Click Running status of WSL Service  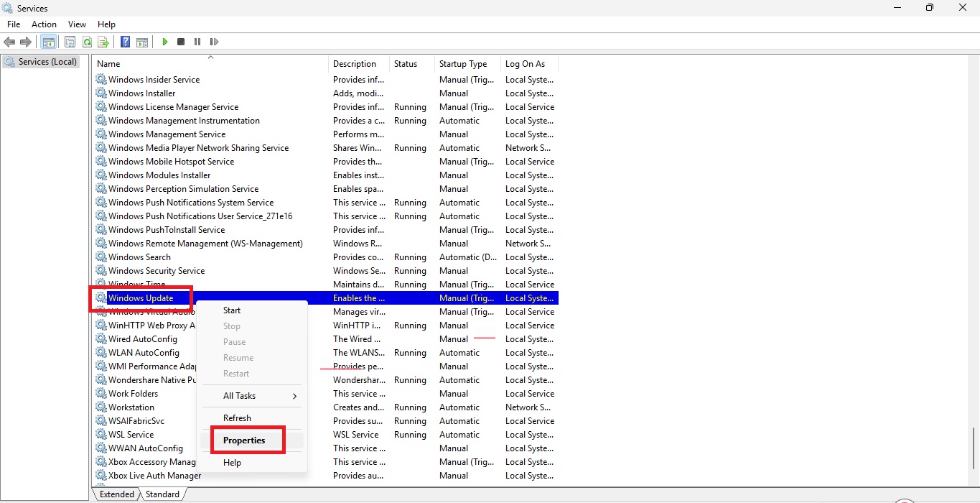tap(410, 435)
